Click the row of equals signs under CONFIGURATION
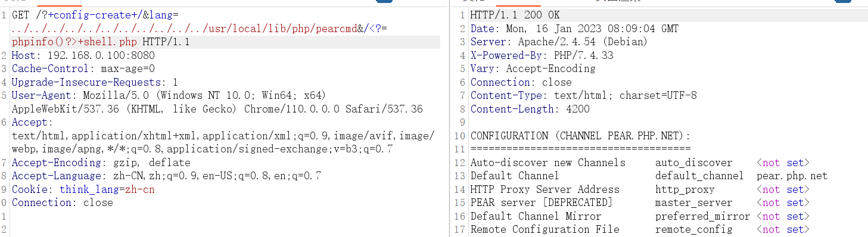 (x=581, y=148)
